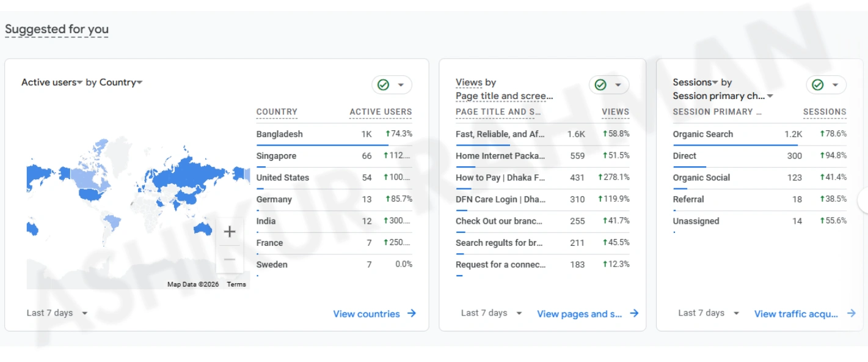Image resolution: width=868 pixels, height=362 pixels.
Task: Zoom out on the country map
Action: [230, 259]
